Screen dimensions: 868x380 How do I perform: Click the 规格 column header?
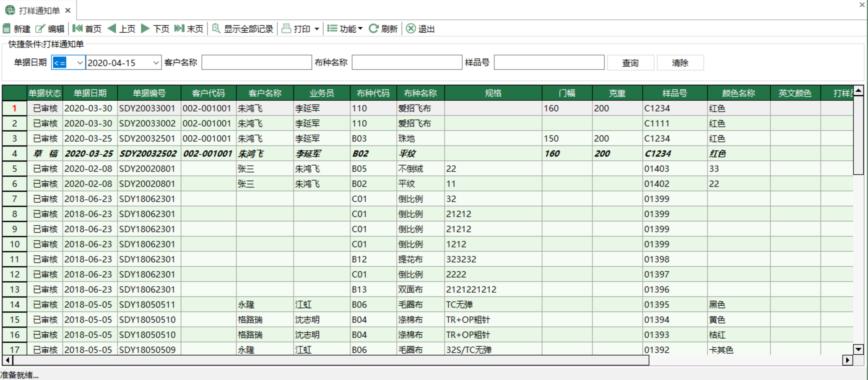tap(493, 93)
